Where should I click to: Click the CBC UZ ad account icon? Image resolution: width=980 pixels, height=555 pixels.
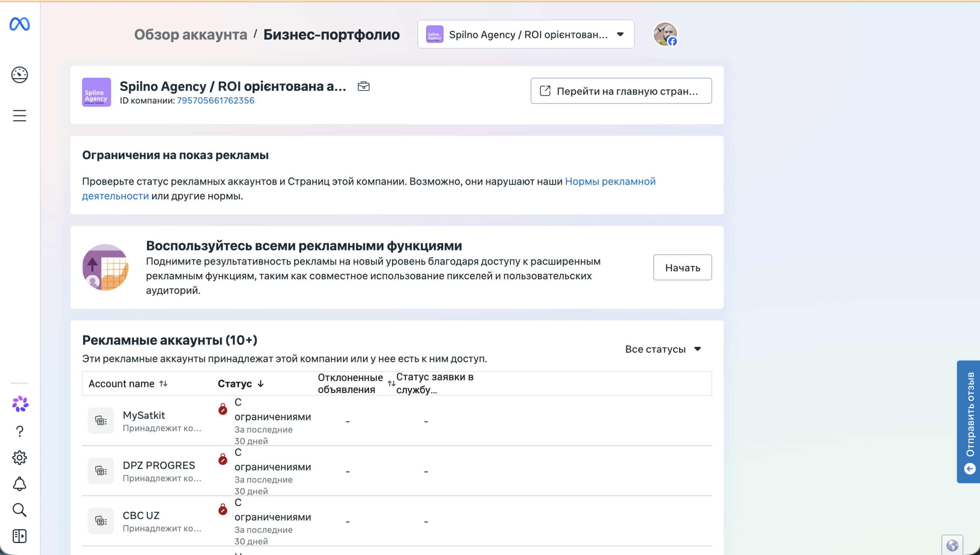tap(101, 521)
